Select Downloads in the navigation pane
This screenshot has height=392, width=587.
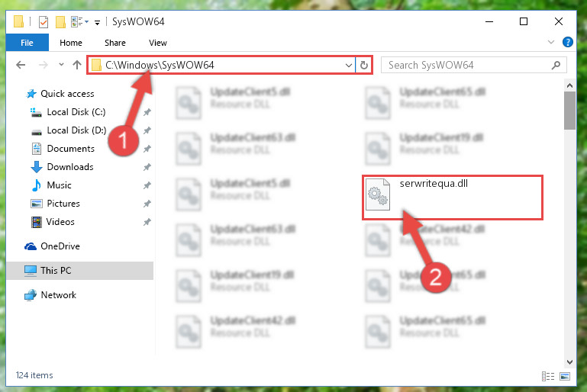(x=70, y=167)
